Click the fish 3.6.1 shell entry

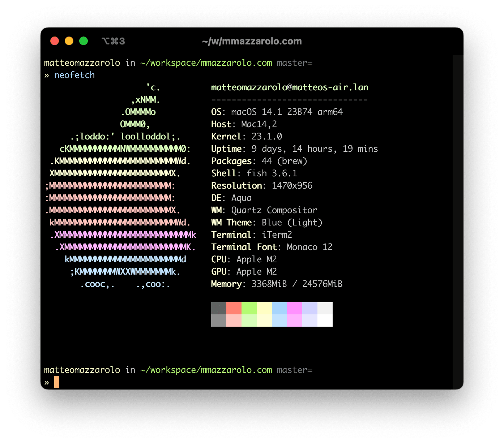(253, 173)
